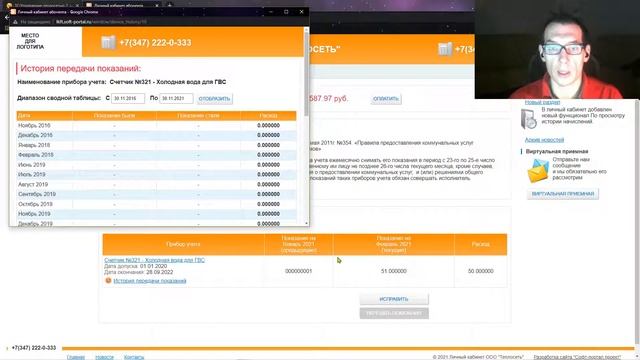The height and width of the screenshot is (360, 640).
Task: Click the greyed-out button under Исправить
Action: [x=394, y=313]
